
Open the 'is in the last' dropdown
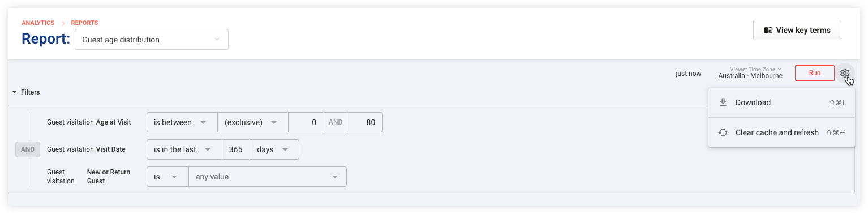point(184,149)
